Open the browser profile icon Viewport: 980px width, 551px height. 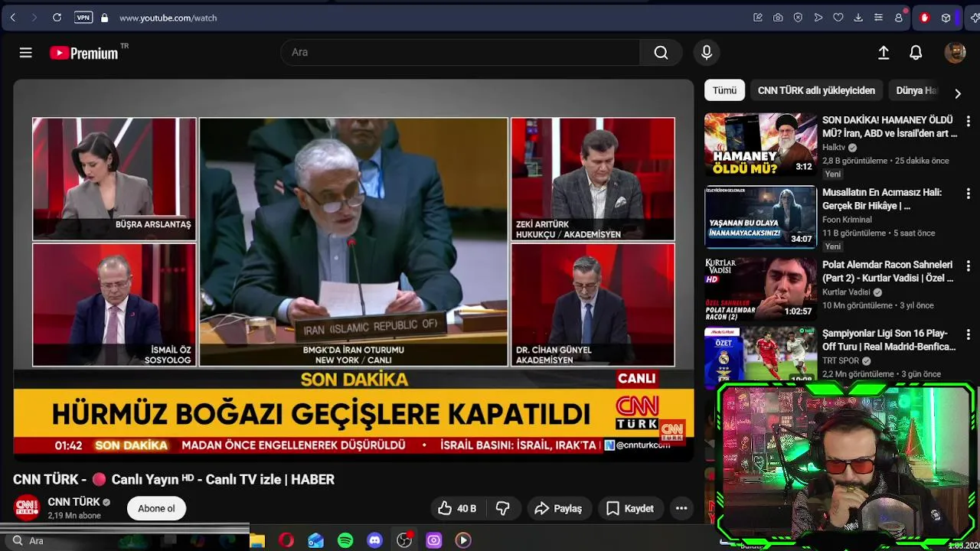(899, 18)
